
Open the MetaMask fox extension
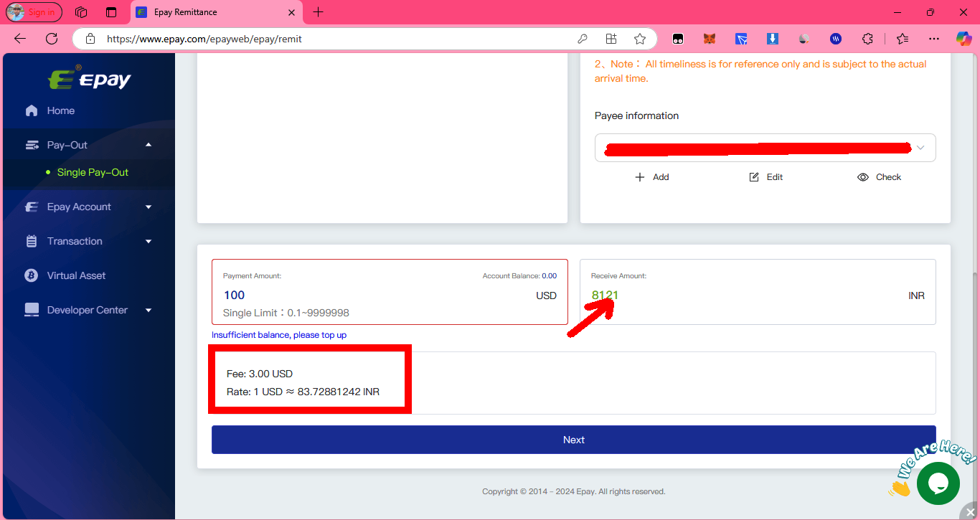click(710, 39)
